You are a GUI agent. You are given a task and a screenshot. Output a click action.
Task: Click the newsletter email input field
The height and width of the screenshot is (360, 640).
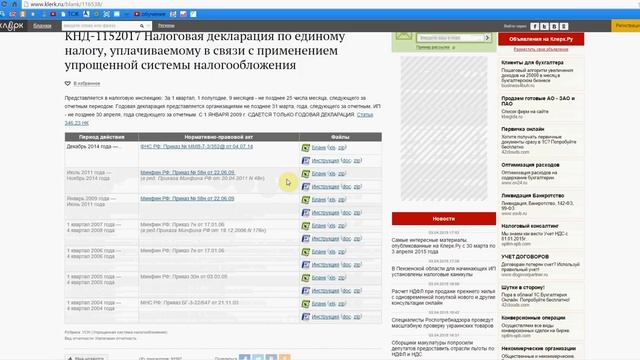[x=450, y=38]
